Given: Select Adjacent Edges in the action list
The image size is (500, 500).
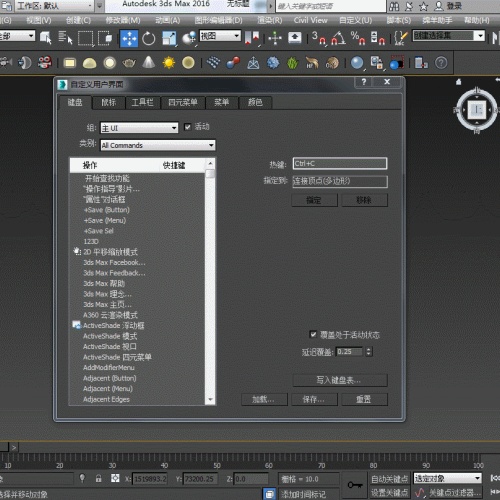Looking at the screenshot, I should 106,399.
